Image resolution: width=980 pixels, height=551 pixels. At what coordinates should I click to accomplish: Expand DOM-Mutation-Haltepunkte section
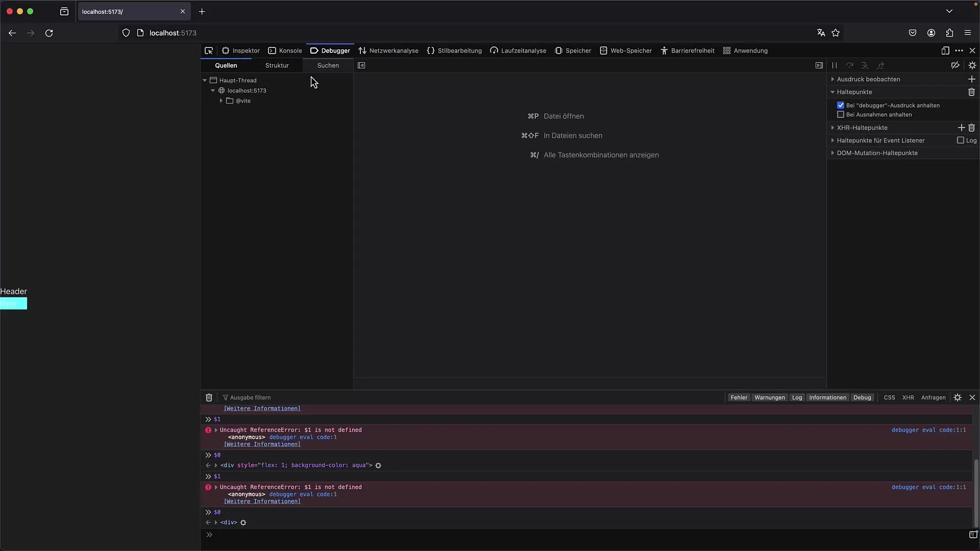pos(876,153)
